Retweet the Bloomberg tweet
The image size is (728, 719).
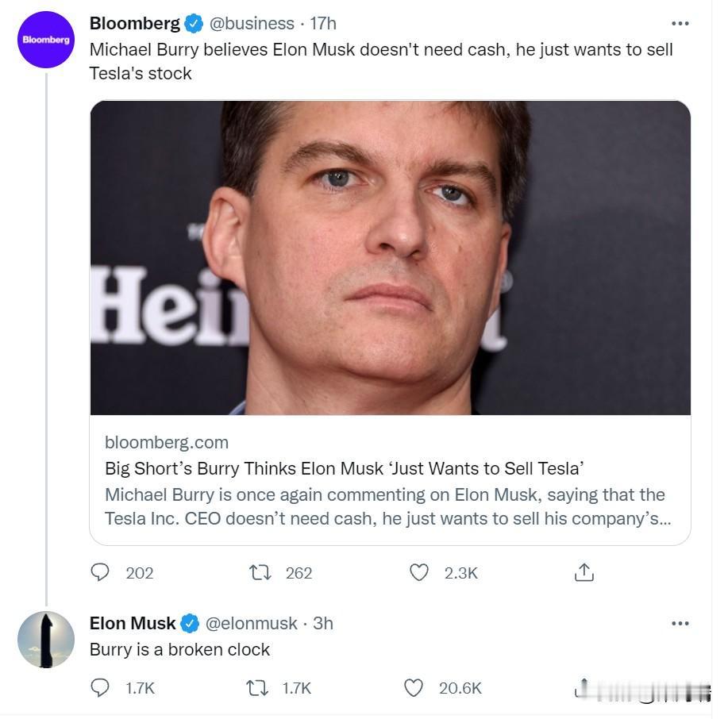pyautogui.click(x=258, y=572)
